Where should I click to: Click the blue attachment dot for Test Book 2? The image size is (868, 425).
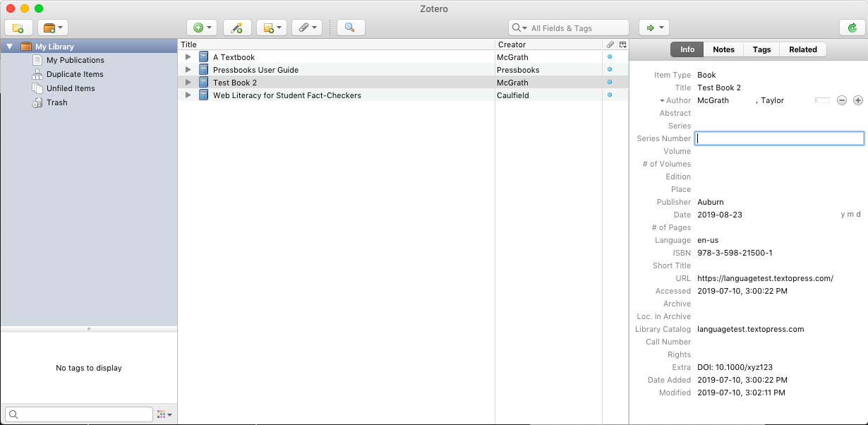coord(610,82)
